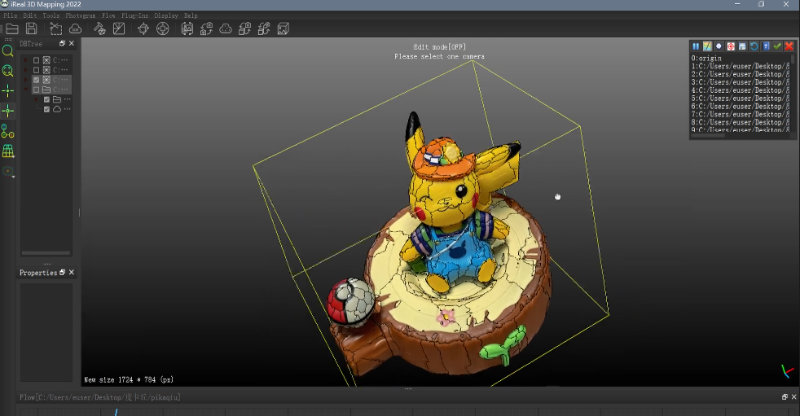The width and height of the screenshot is (800, 416).
Task: Click the diagonally split square toolbar icon
Action: click(x=119, y=29)
